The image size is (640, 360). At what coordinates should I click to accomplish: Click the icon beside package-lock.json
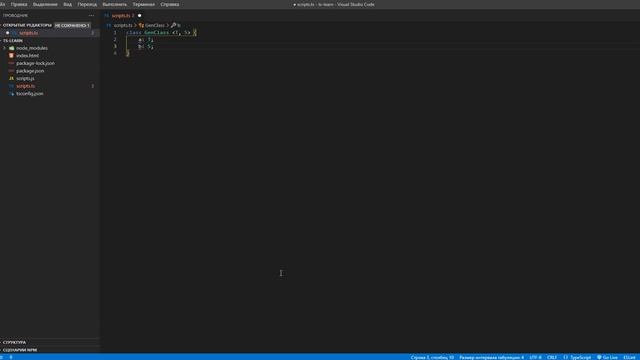coord(11,63)
